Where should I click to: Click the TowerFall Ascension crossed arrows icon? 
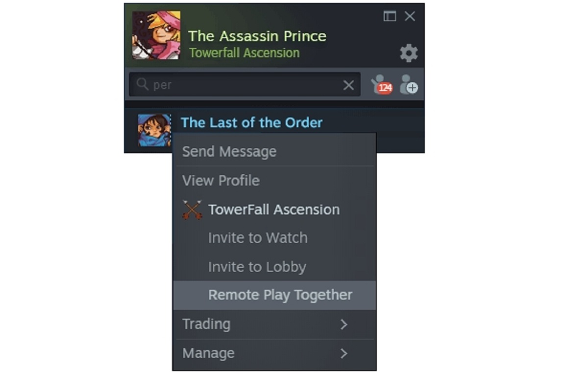click(x=192, y=210)
